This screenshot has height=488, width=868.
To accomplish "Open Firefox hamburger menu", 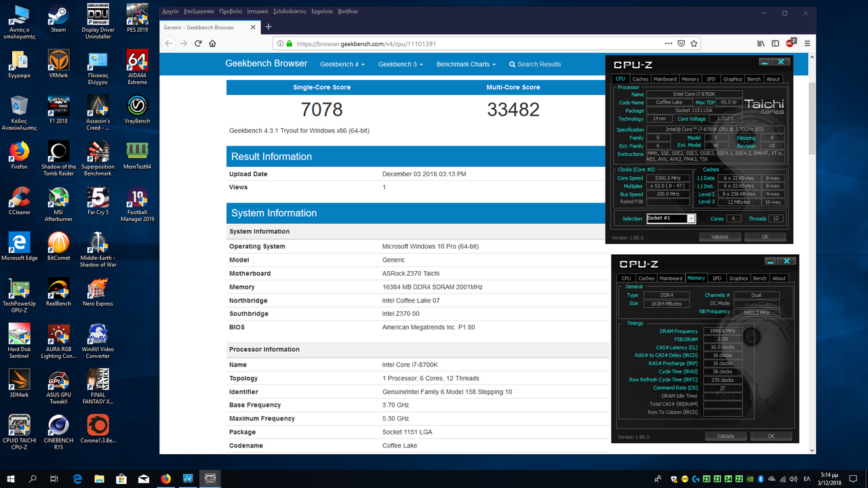I will pos(807,43).
